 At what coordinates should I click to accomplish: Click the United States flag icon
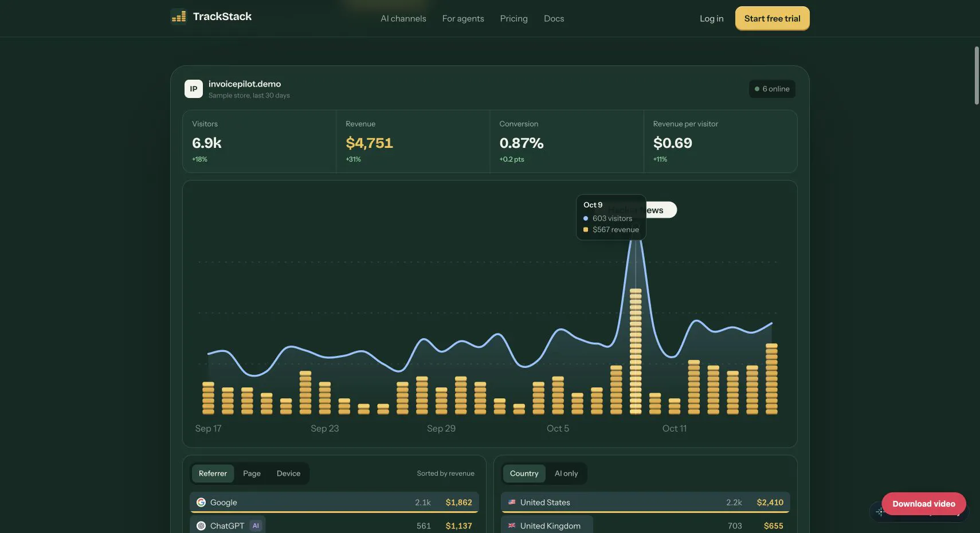tap(512, 502)
